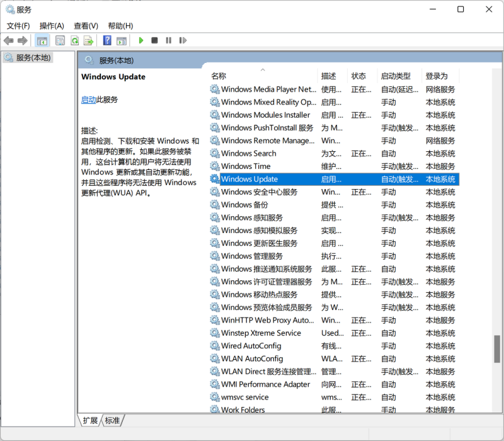Click gear icon of Windows Media Player Network service
This screenshot has width=504, height=441.
(x=214, y=89)
